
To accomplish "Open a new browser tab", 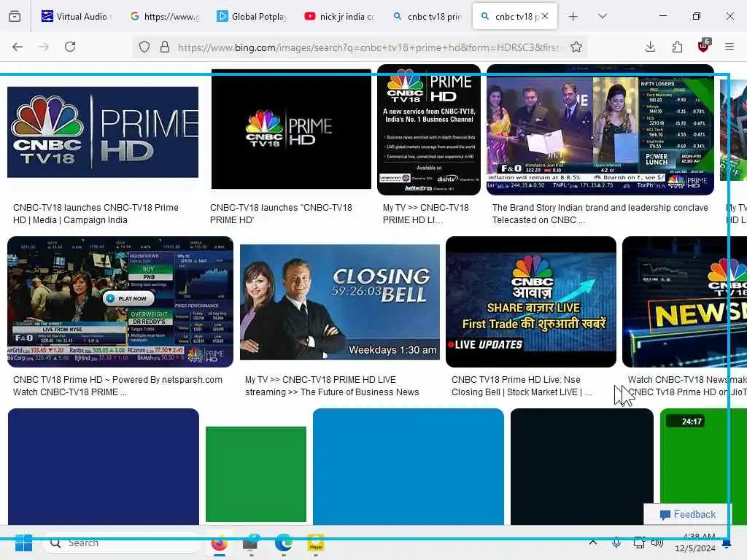I will pyautogui.click(x=573, y=17).
